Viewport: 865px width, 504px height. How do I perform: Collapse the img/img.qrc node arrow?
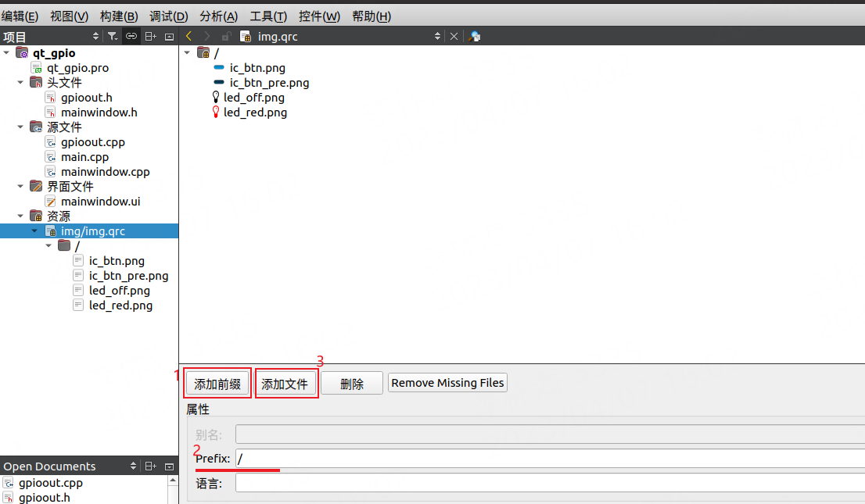pos(34,231)
